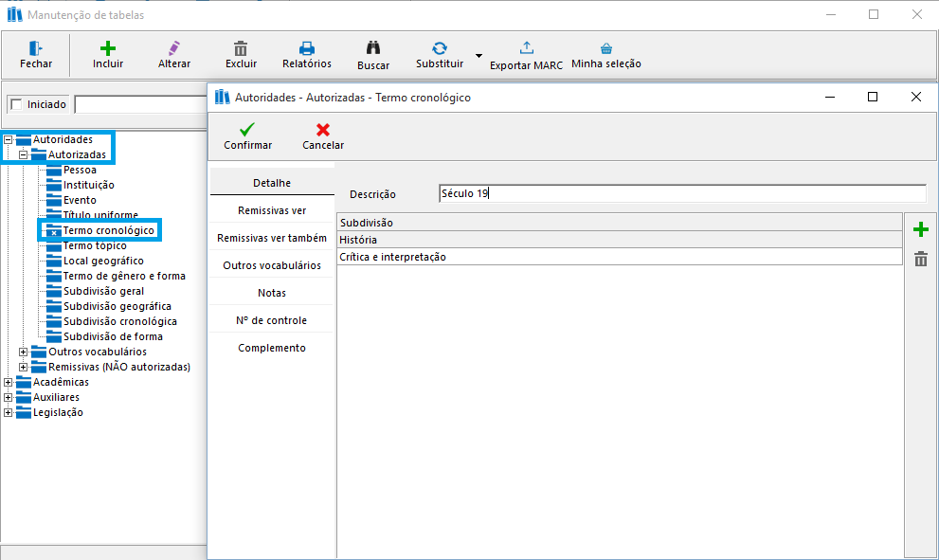Cancel with the red X icon

click(x=323, y=130)
